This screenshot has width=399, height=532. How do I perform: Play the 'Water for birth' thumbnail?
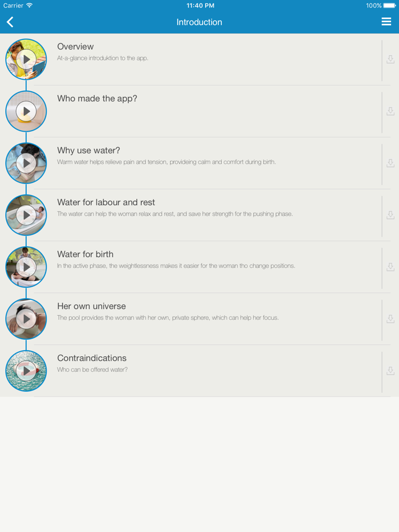coord(26,267)
